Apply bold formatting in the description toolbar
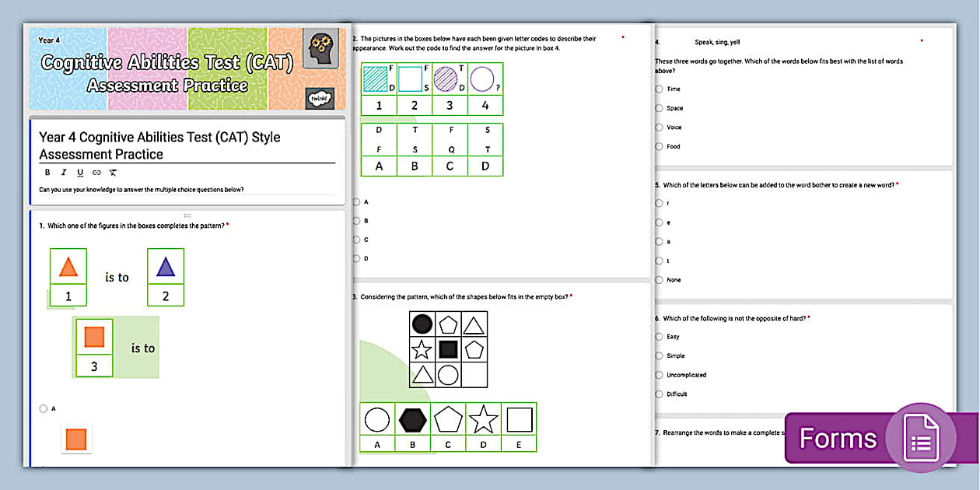The width and height of the screenshot is (980, 490). point(47,172)
